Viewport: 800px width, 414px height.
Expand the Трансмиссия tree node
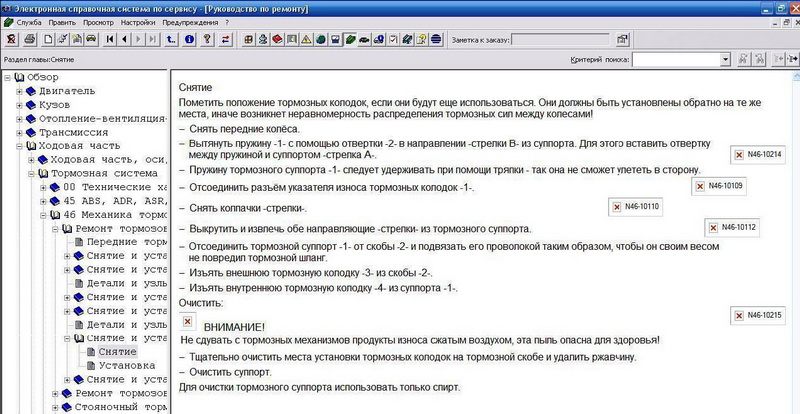pos(19,133)
